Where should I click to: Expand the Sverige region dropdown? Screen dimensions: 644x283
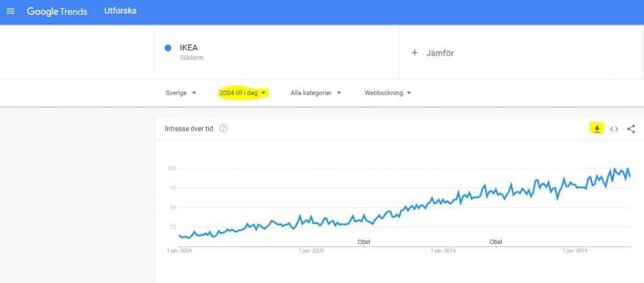tap(181, 93)
